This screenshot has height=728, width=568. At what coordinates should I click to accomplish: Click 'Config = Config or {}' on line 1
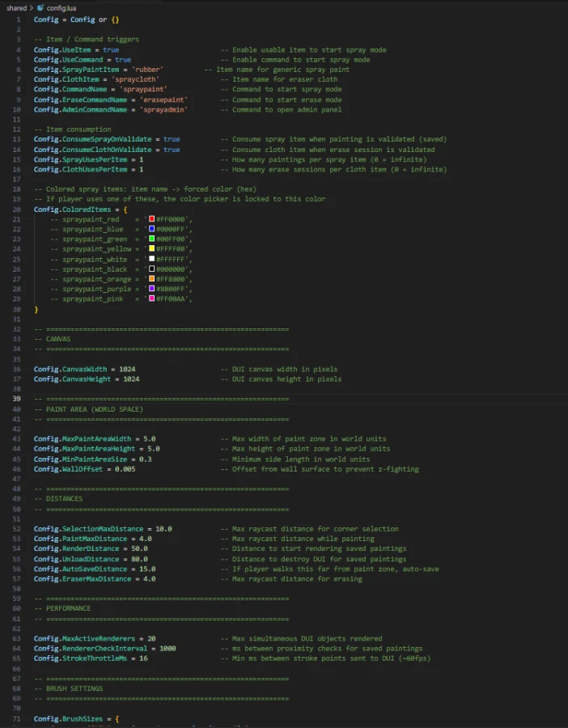click(76, 19)
